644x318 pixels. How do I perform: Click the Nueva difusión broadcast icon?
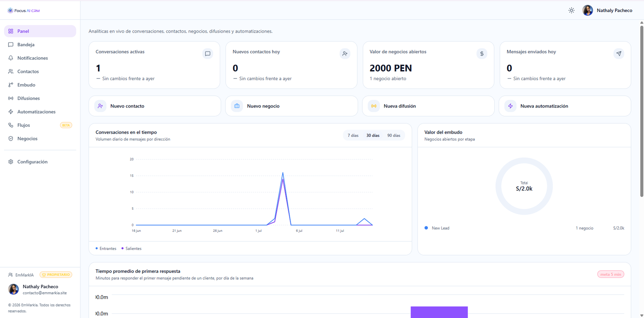[374, 106]
